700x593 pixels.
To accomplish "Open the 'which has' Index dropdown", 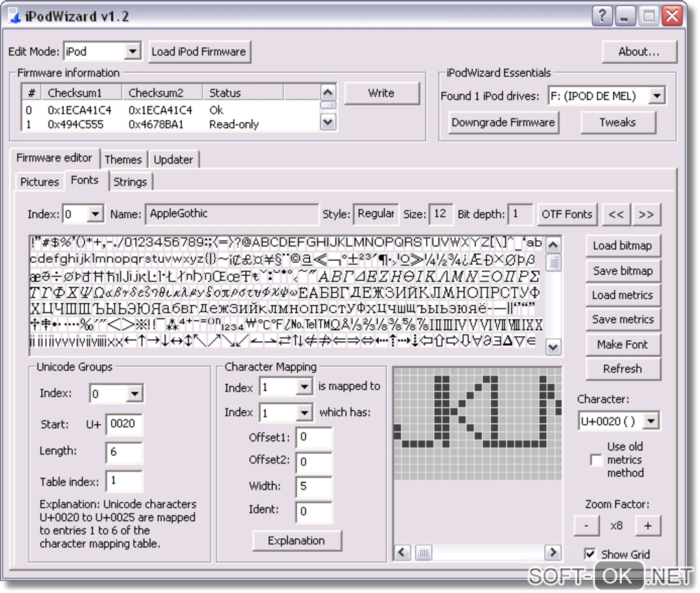I will (305, 413).
